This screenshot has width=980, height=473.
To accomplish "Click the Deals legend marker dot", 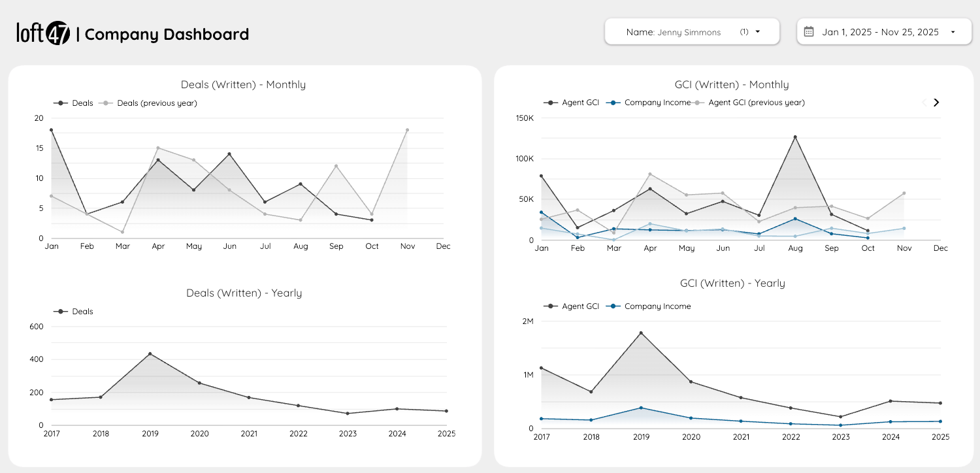I will (61, 103).
